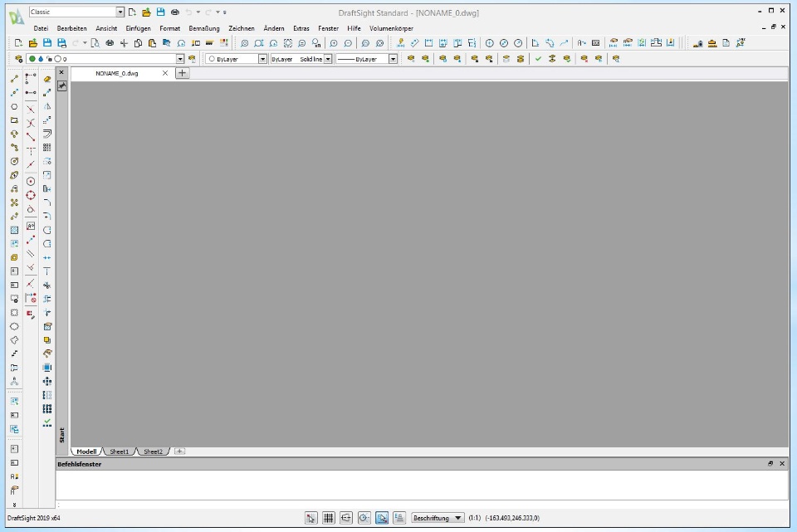Click the green checkmark layer icon
This screenshot has width=797, height=532.
(x=538, y=59)
